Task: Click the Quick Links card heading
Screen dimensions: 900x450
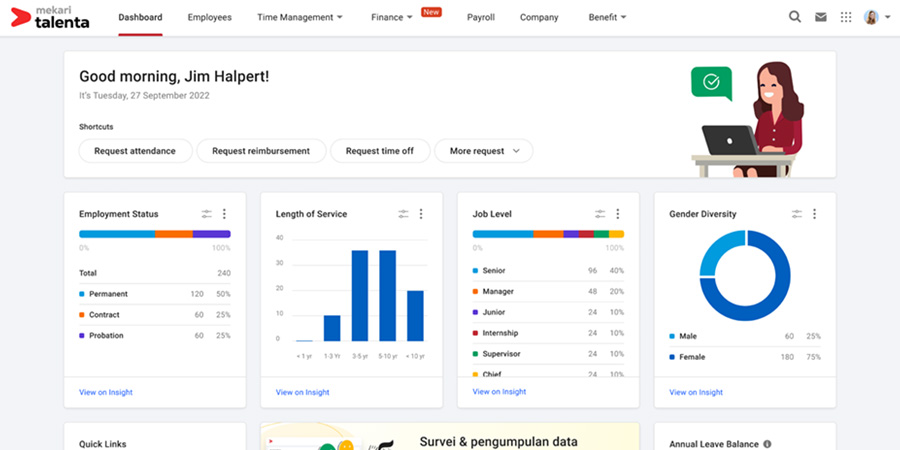Action: coord(103,444)
